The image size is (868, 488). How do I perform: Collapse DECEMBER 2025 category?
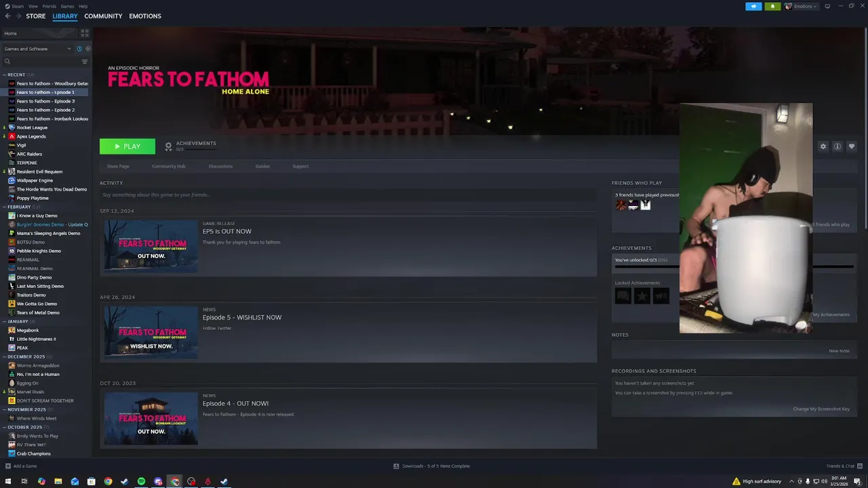click(5, 357)
